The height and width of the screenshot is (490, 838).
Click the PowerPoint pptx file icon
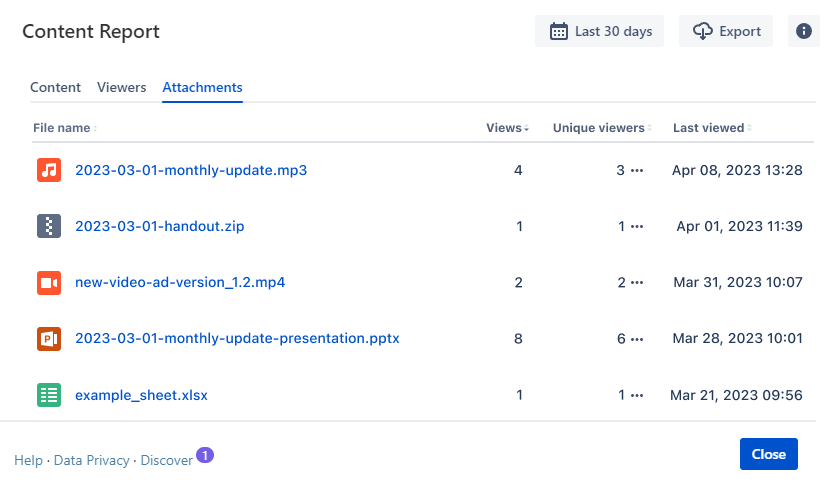click(49, 338)
